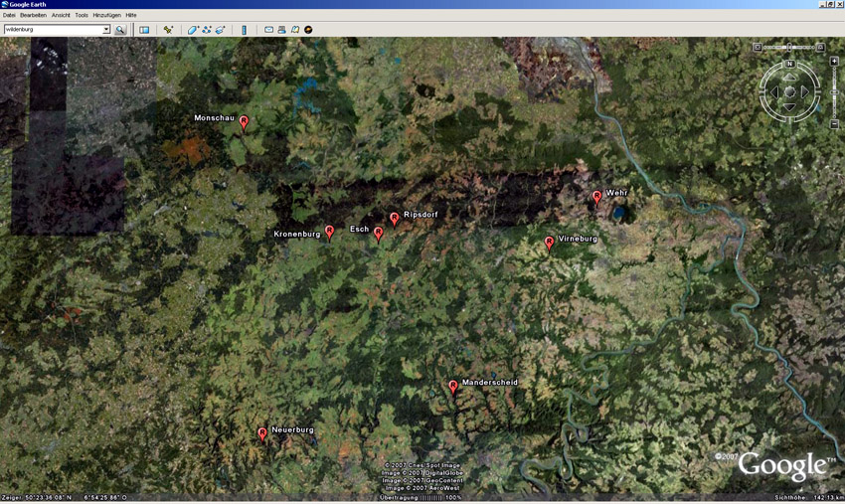The height and width of the screenshot is (504, 845).
Task: Open the Bearbeiten menu
Action: [34, 15]
